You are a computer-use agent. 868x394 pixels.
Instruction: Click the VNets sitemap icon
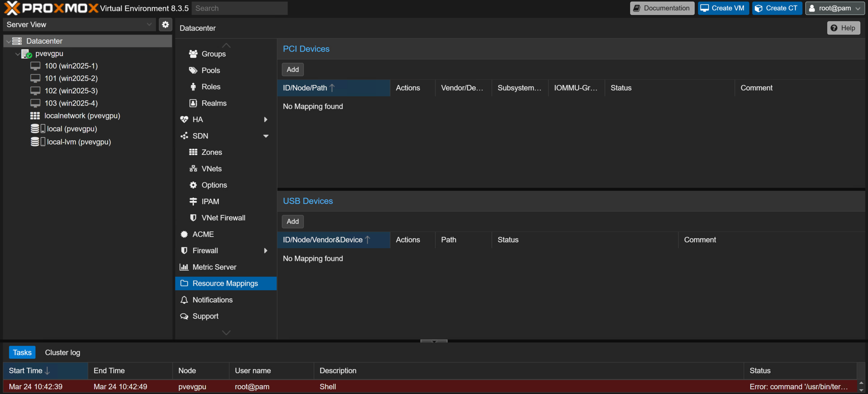click(193, 169)
